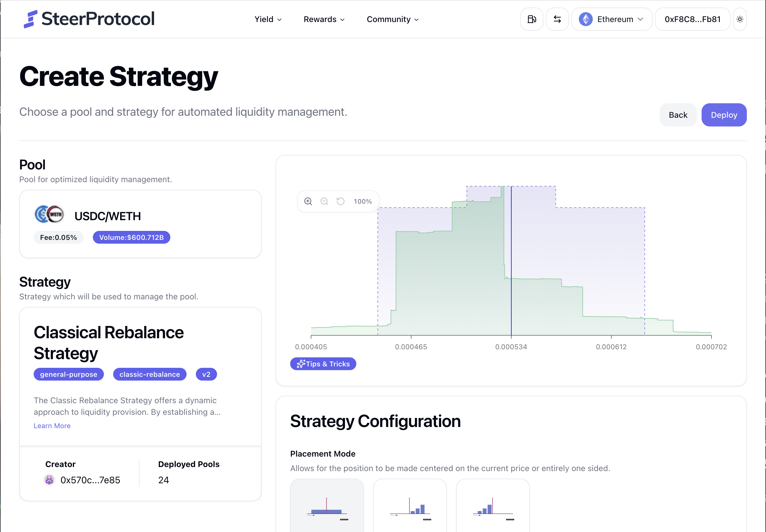Click the 0.000534 axis label
Image resolution: width=766 pixels, height=532 pixels.
pyautogui.click(x=511, y=347)
